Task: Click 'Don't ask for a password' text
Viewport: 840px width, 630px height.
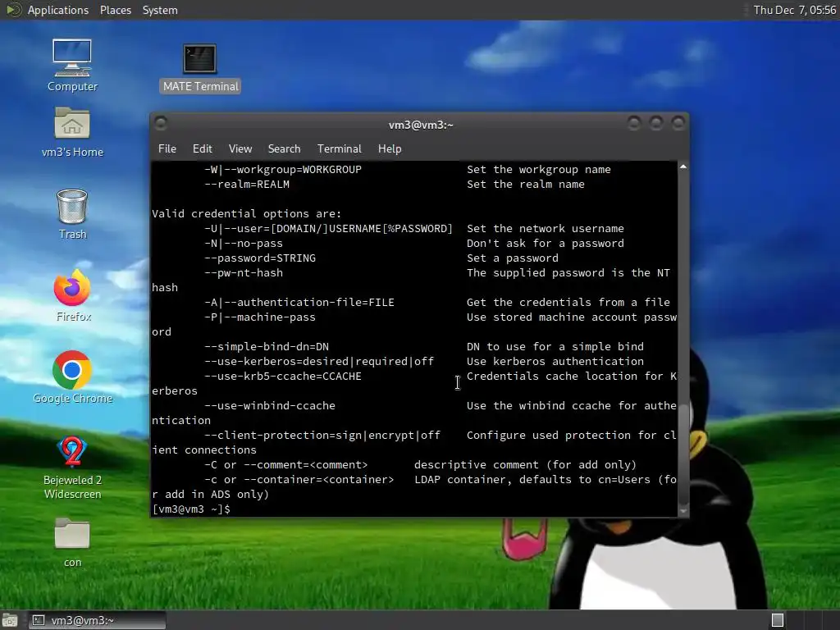Action: [546, 243]
